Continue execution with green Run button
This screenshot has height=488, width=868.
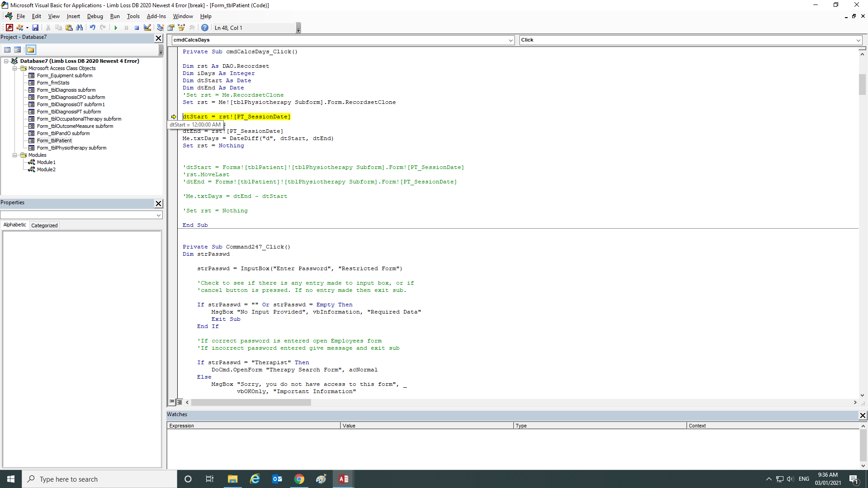[116, 28]
